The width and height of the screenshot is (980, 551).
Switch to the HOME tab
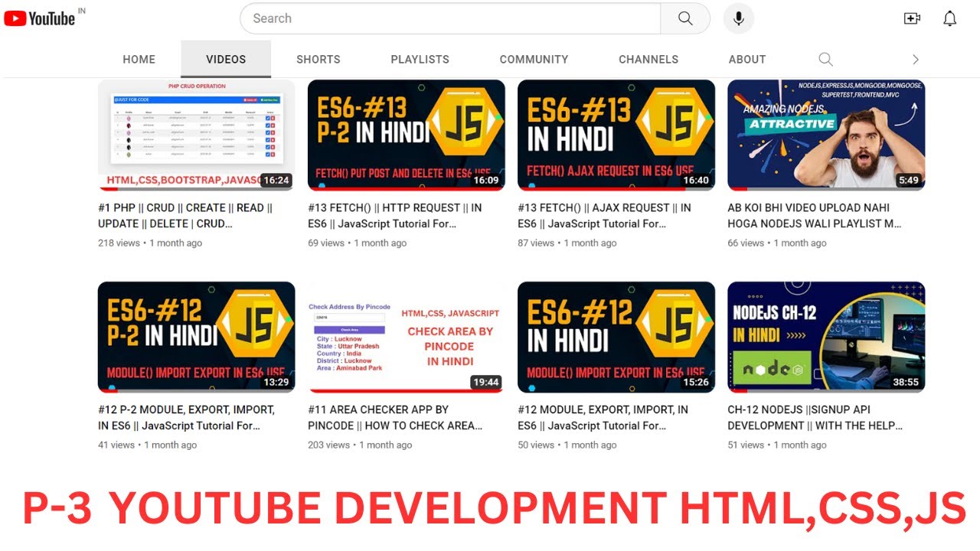(x=139, y=59)
